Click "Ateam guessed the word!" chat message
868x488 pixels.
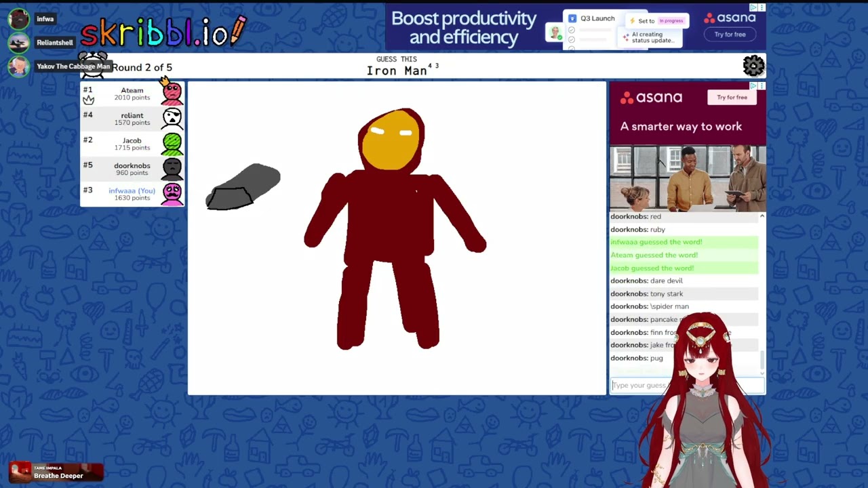click(684, 255)
